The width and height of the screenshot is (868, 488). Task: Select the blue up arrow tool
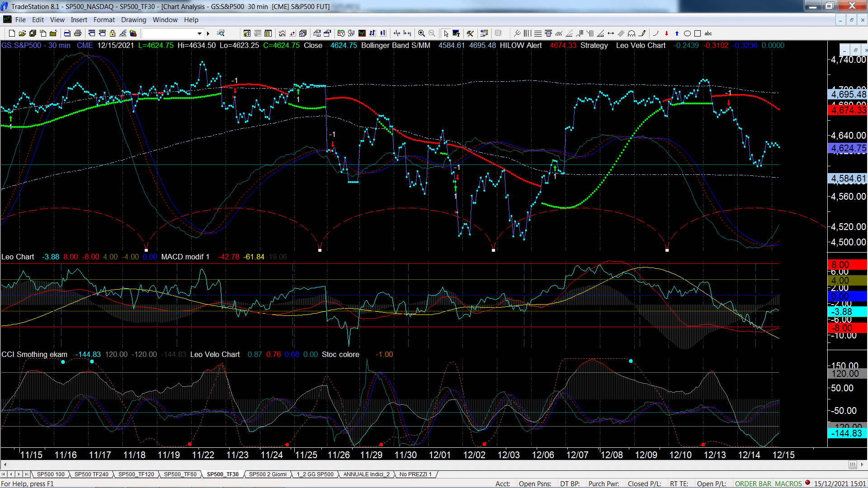pos(677,33)
